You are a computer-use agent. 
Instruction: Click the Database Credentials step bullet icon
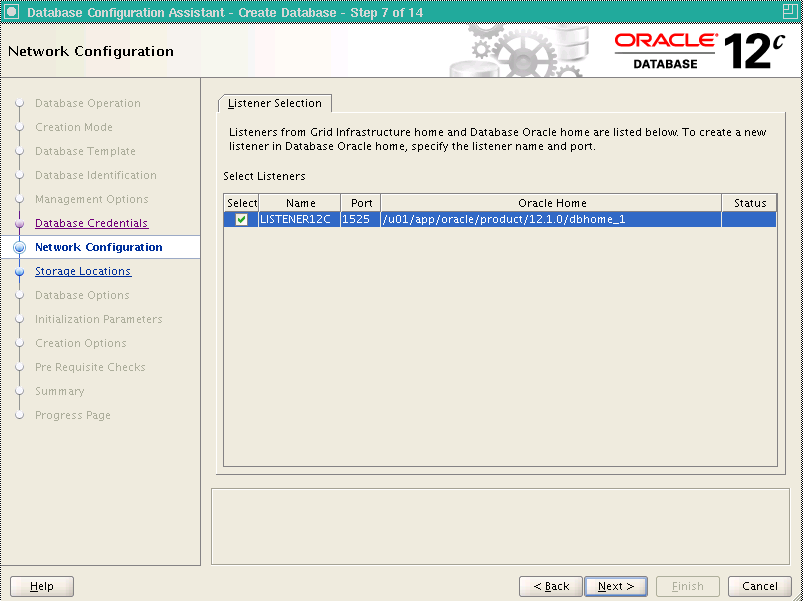click(x=19, y=224)
